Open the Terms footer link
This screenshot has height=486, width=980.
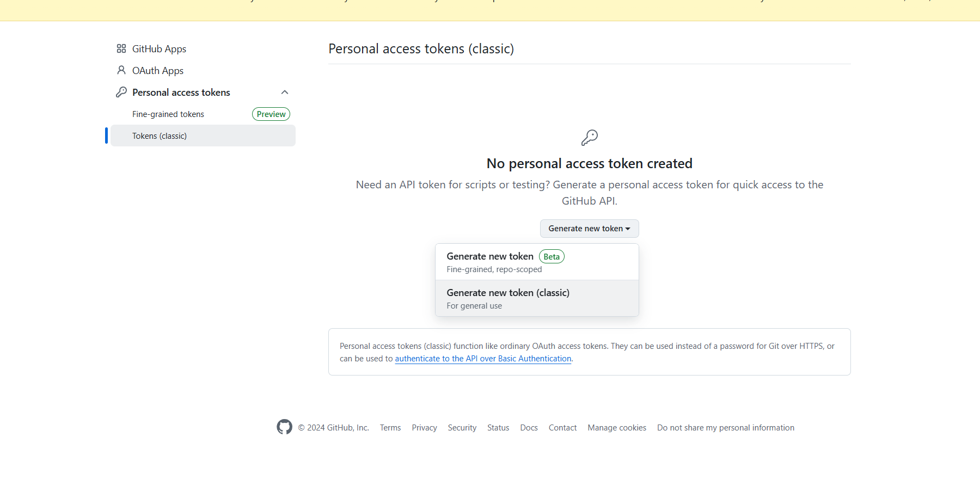(x=390, y=428)
